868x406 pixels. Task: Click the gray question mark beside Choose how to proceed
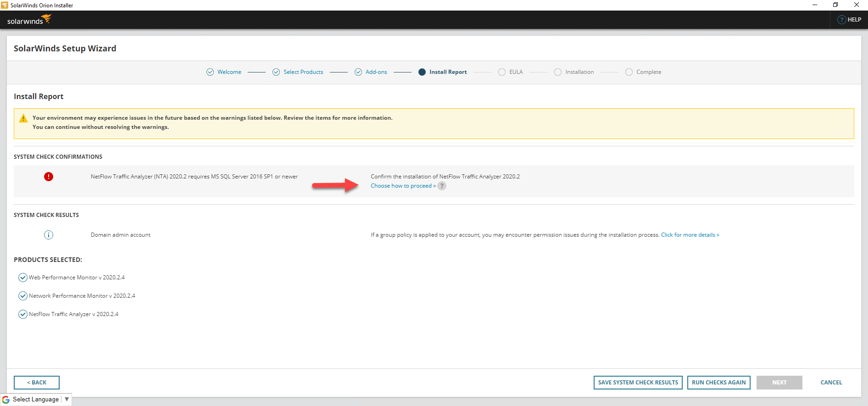(442, 186)
